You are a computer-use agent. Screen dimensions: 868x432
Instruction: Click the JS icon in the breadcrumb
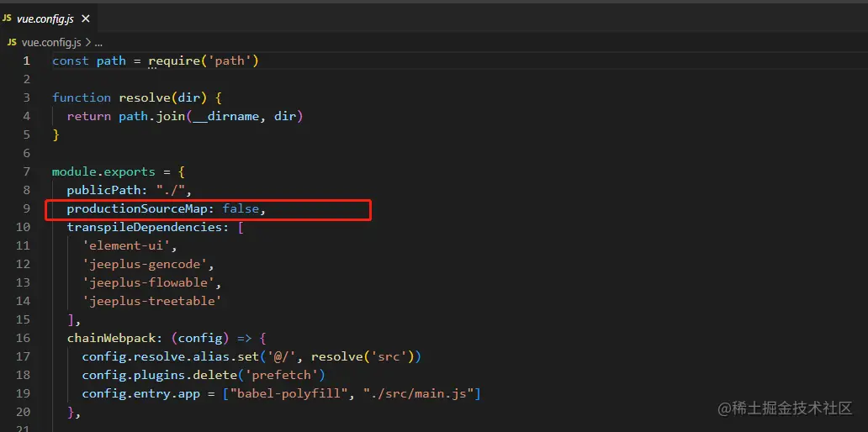[x=12, y=43]
